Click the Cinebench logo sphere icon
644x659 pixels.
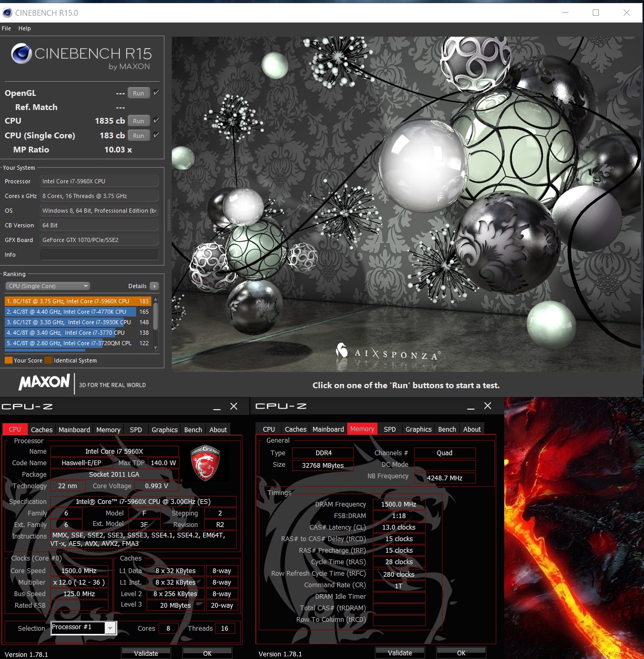pyautogui.click(x=21, y=53)
